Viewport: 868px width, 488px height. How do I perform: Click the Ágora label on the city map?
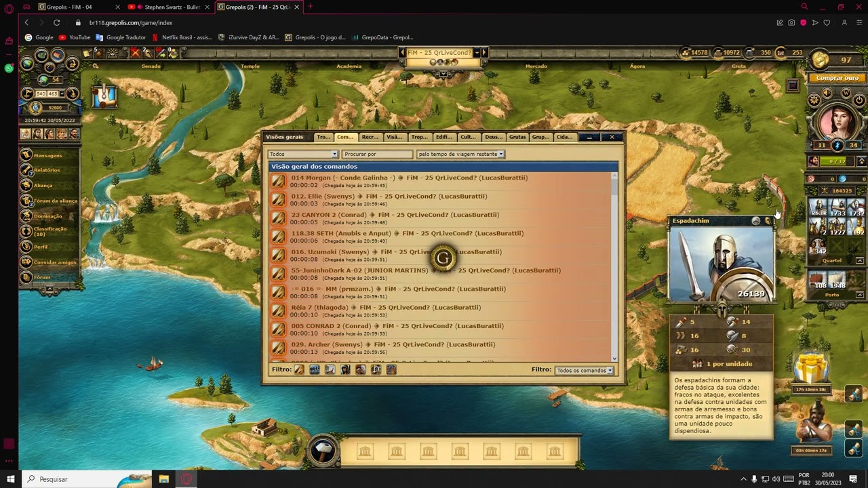(x=637, y=66)
